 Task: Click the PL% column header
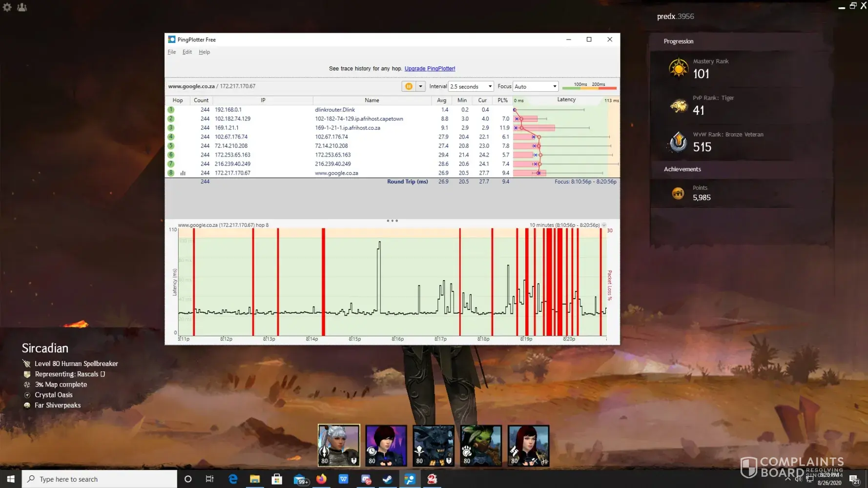coord(502,101)
